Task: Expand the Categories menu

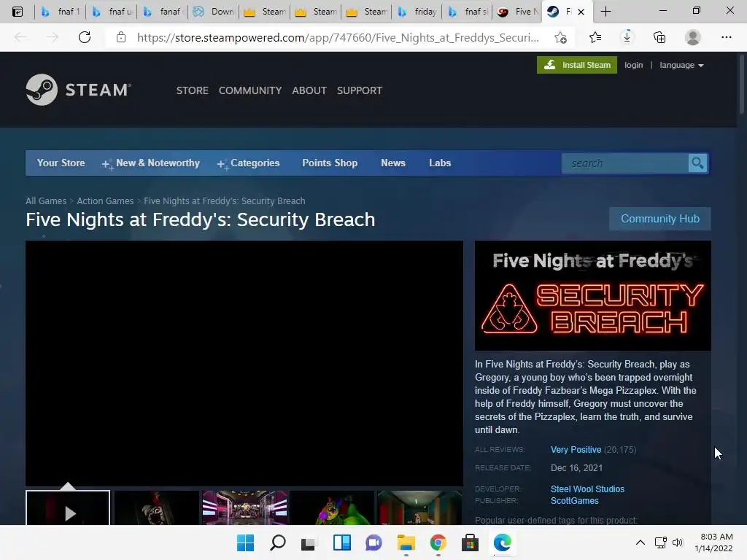Action: point(248,163)
